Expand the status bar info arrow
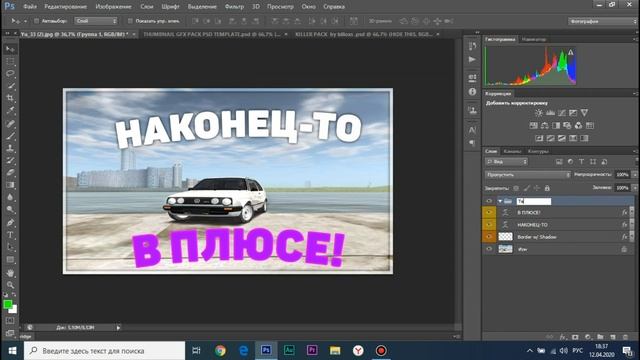 click(118, 327)
